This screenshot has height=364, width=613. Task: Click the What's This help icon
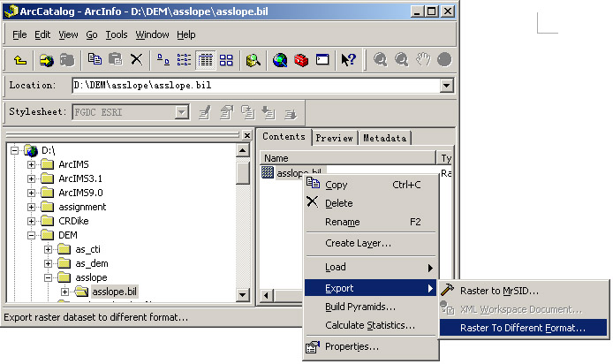[348, 60]
